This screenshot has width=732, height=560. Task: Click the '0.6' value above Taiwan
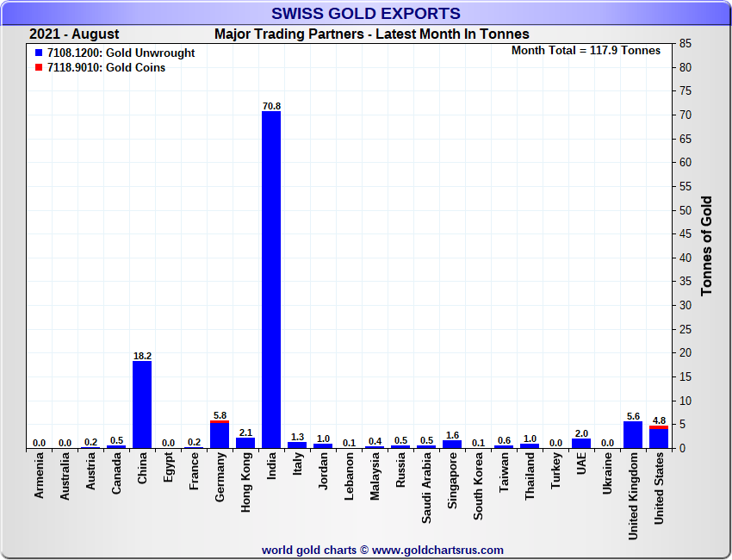click(504, 440)
